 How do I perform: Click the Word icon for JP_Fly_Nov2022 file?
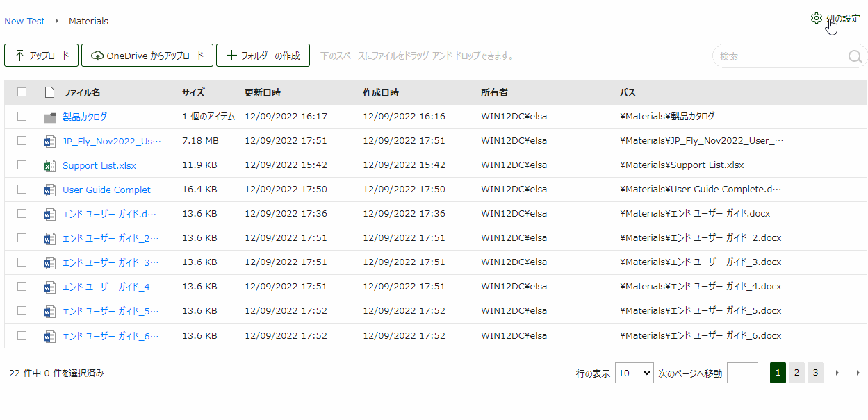click(x=49, y=142)
